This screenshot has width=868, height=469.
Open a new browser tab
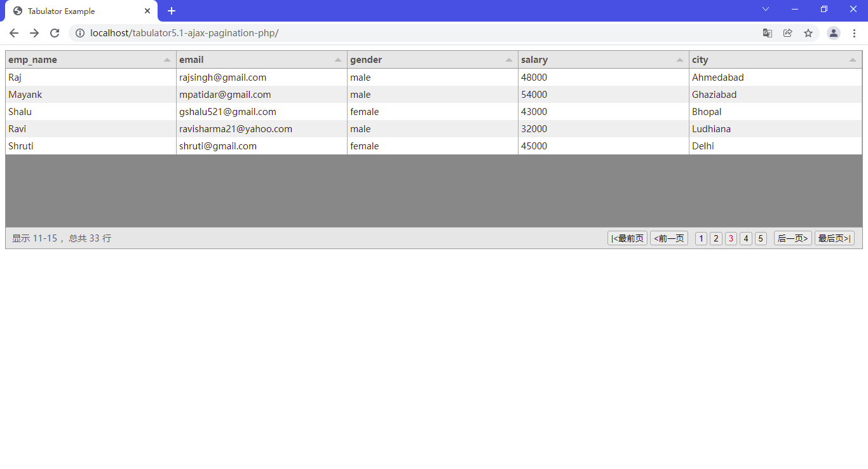(x=172, y=11)
